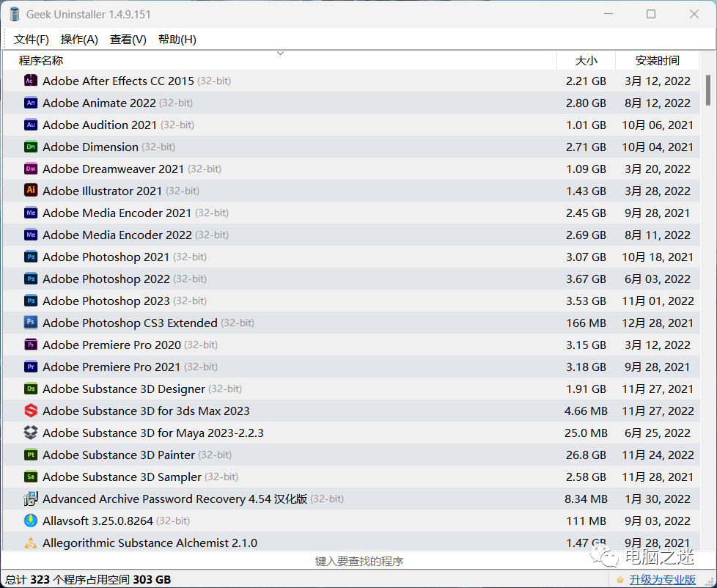Image resolution: width=717 pixels, height=588 pixels.
Task: Click the 3.67 GB size value
Action: tap(586, 279)
